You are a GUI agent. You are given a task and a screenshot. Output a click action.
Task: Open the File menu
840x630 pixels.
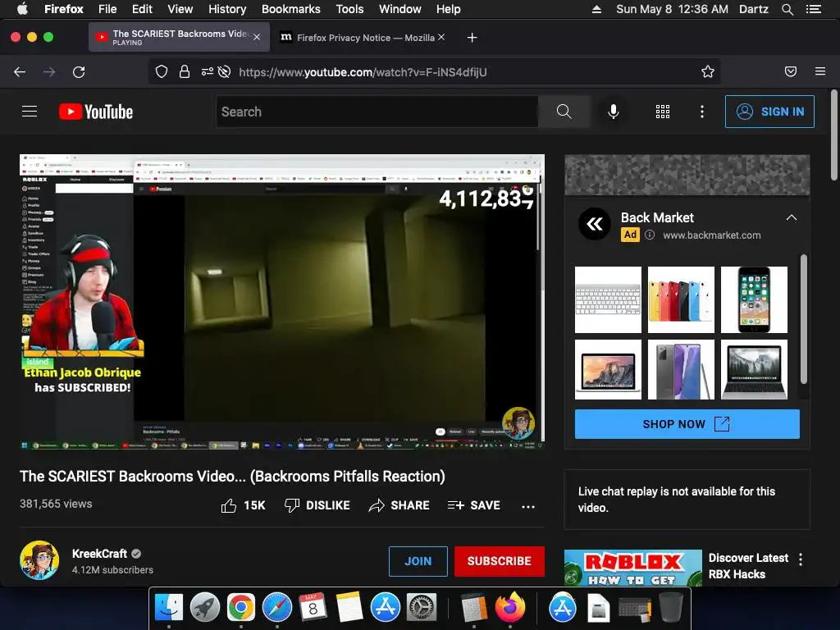(107, 9)
